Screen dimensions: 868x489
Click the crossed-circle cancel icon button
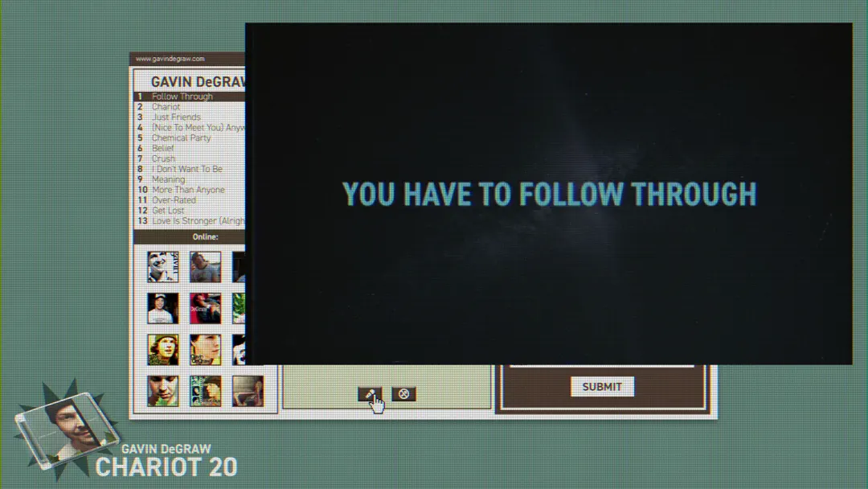(403, 394)
